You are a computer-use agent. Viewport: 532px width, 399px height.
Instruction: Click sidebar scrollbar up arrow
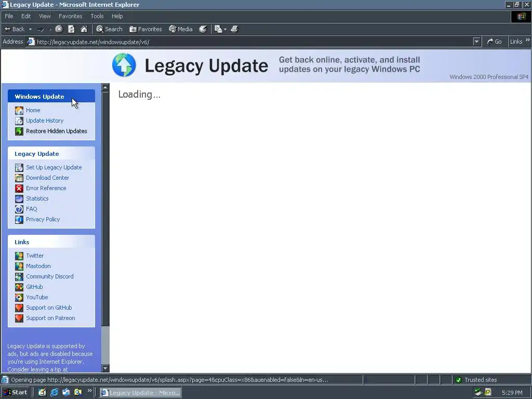[105, 87]
